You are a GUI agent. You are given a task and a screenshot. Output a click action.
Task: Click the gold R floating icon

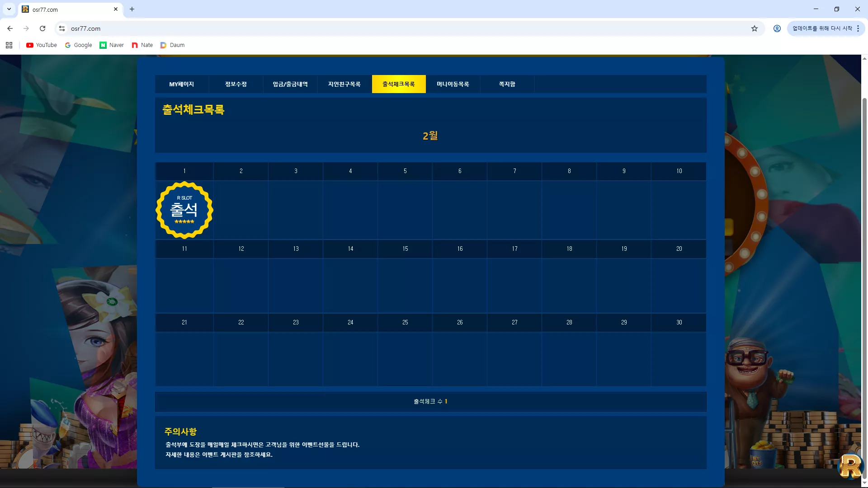point(851,466)
